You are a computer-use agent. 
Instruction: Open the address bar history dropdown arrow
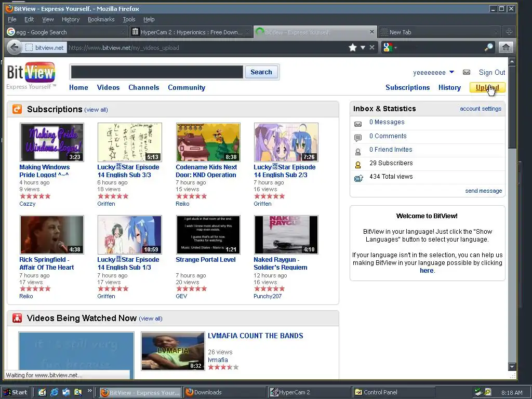point(363,47)
